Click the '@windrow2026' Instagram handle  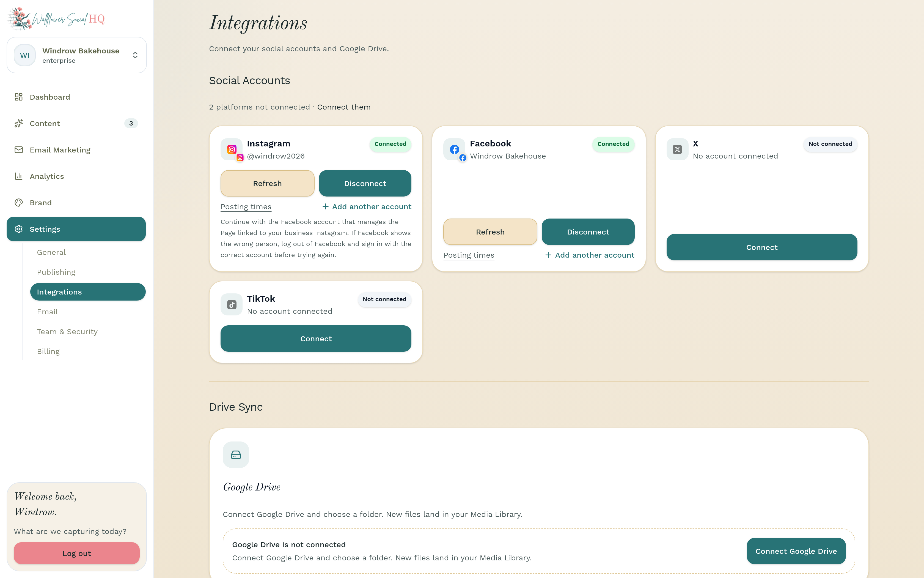276,156
